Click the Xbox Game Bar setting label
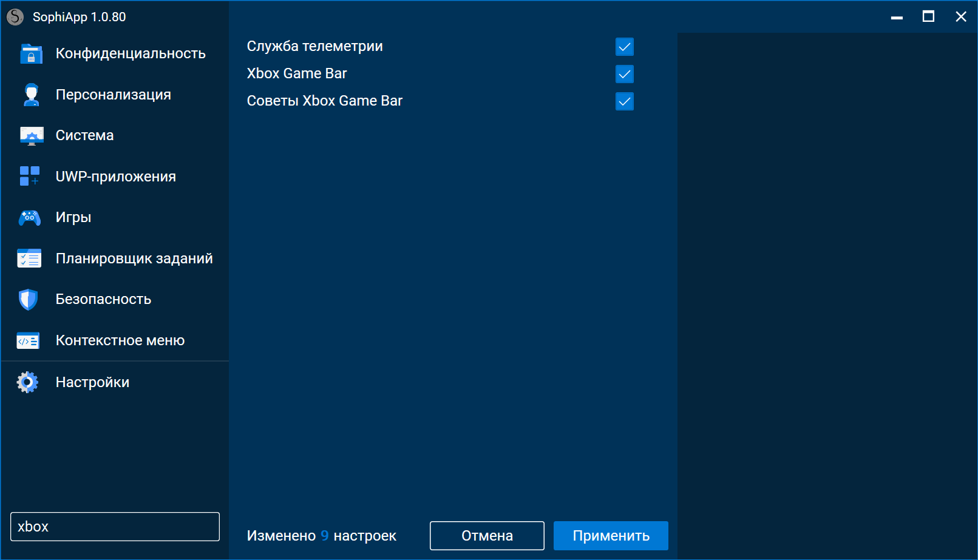Viewport: 978px width, 560px height. pyautogui.click(x=297, y=73)
